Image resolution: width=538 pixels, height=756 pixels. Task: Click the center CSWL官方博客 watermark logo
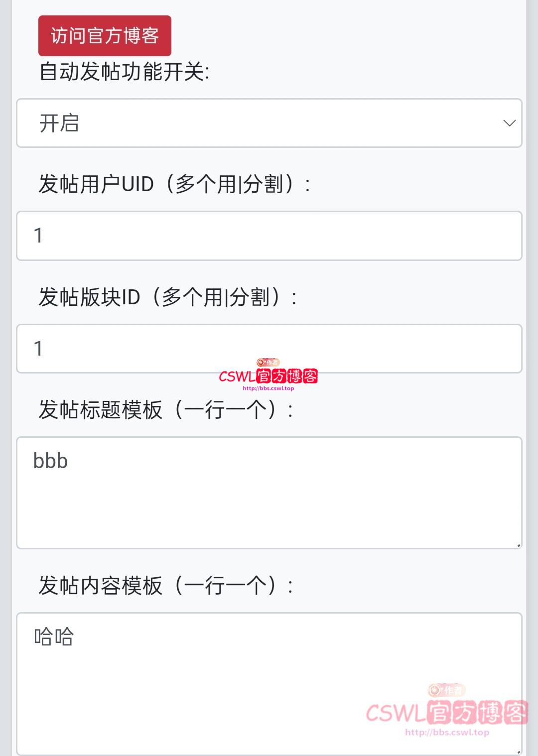268,377
